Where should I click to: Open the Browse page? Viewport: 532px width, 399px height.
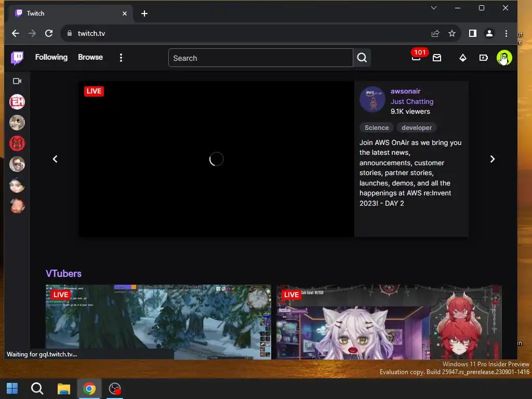tap(90, 57)
